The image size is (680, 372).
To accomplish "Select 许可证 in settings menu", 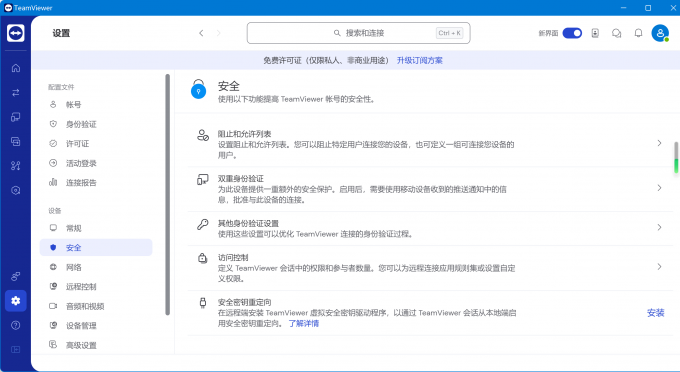I will tap(96, 144).
